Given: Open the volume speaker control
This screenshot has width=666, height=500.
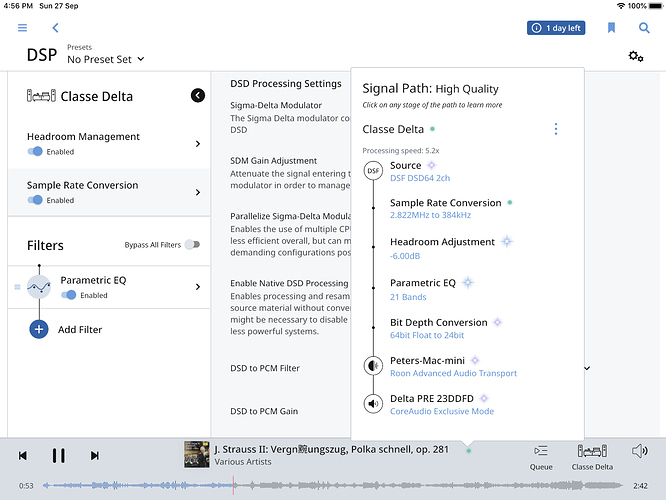Looking at the screenshot, I should [640, 451].
